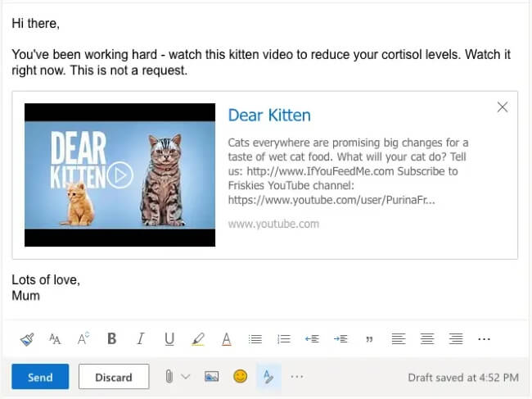The height and width of the screenshot is (399, 532).
Task: Expand the attach options dropdown arrow
Action: pyautogui.click(x=185, y=376)
